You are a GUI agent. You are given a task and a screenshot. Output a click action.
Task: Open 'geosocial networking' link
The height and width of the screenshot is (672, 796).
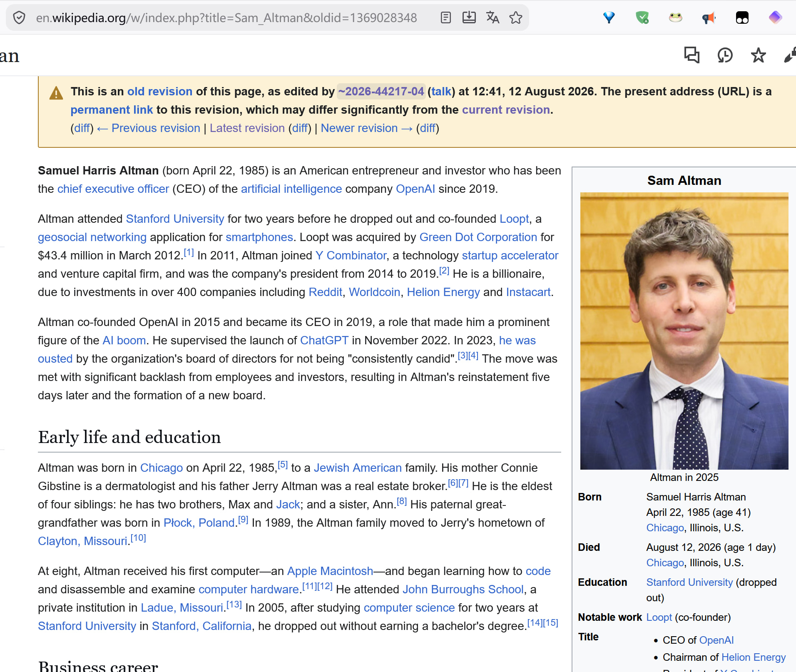click(x=92, y=237)
